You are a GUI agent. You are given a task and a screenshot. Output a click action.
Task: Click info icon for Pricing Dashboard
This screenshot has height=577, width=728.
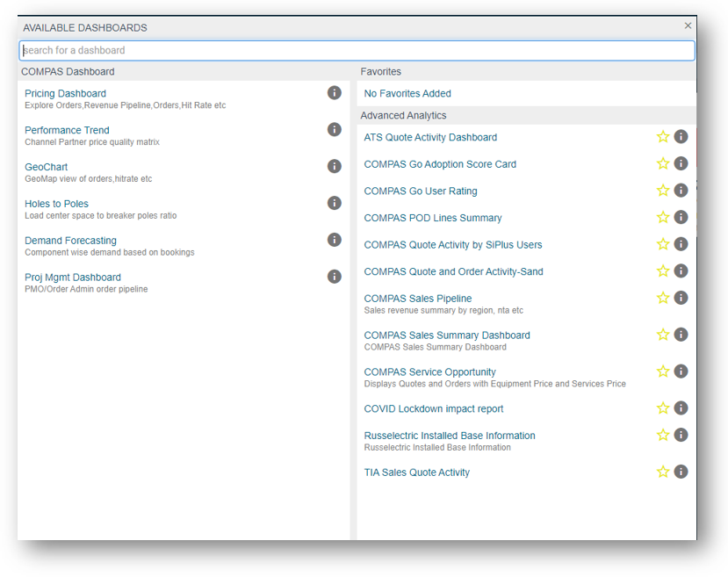[334, 93]
